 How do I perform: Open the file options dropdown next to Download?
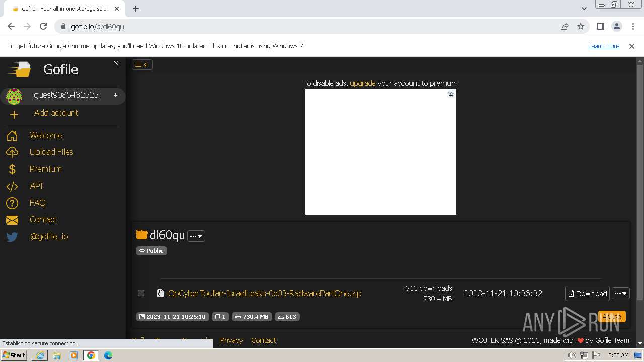(621, 294)
